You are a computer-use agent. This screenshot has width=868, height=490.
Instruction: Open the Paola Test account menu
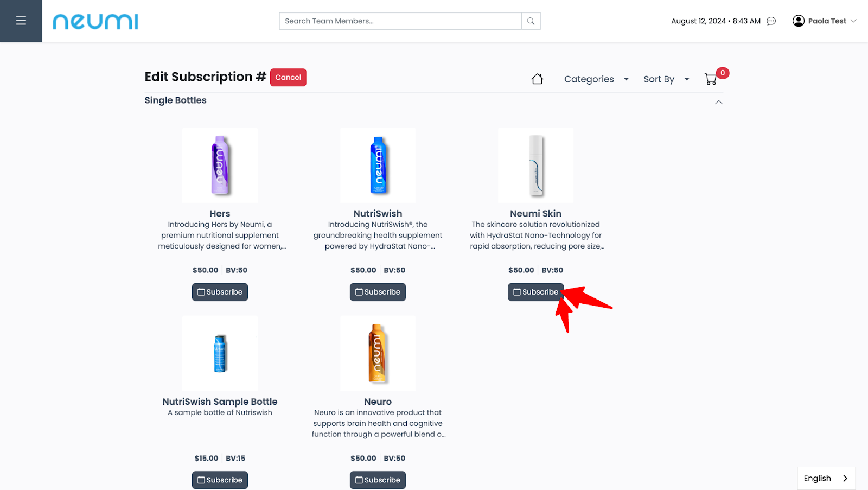tap(827, 21)
